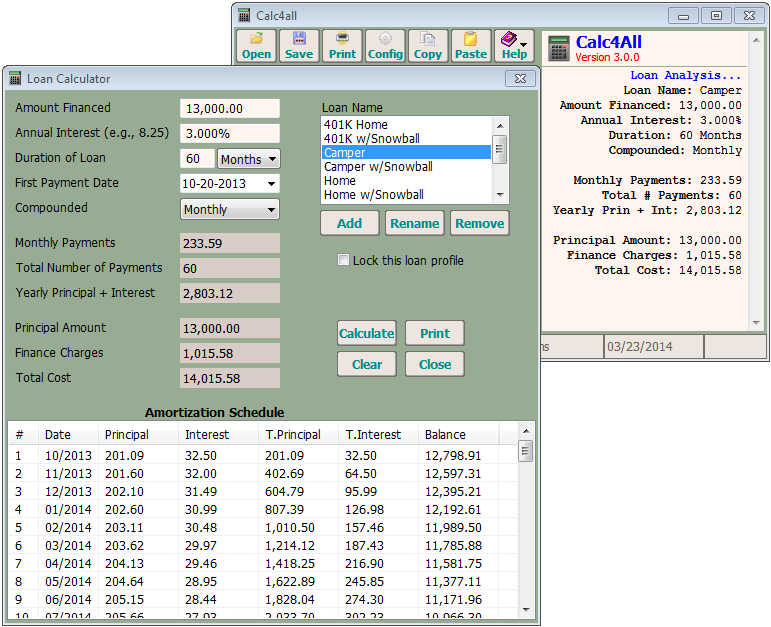This screenshot has height=627, width=771.
Task: Click the Amount Financed input field
Action: tap(229, 108)
